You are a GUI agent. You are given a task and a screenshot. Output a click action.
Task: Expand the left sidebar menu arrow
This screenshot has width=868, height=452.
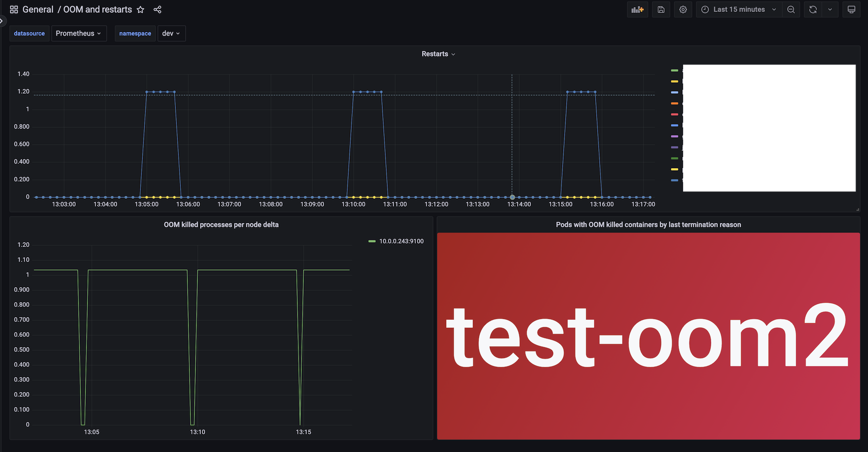pyautogui.click(x=1, y=20)
